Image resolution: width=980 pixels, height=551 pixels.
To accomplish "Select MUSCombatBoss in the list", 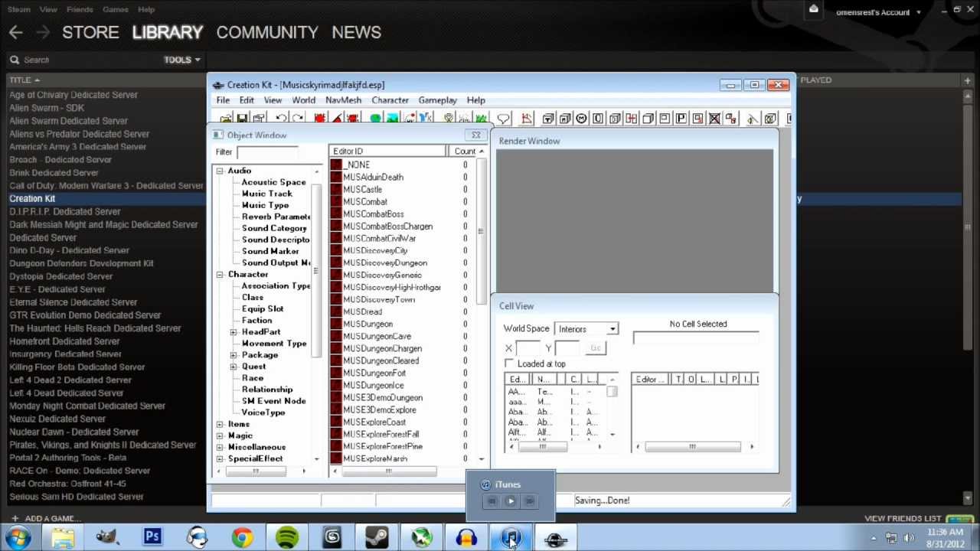I will [373, 214].
